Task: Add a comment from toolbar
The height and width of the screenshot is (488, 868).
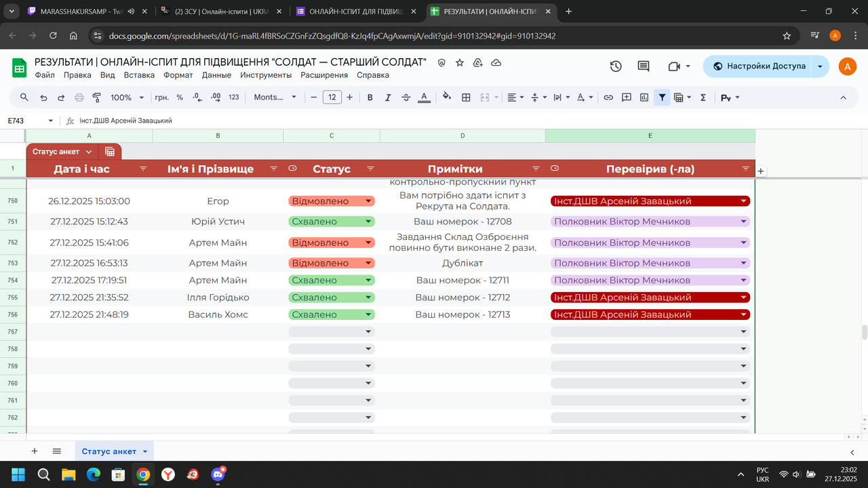Action: click(627, 98)
